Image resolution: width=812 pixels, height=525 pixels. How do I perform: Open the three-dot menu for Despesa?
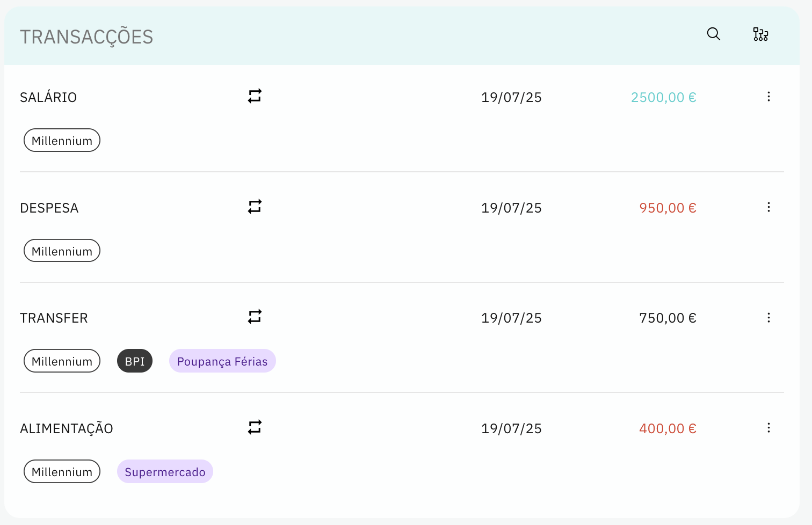(x=769, y=207)
